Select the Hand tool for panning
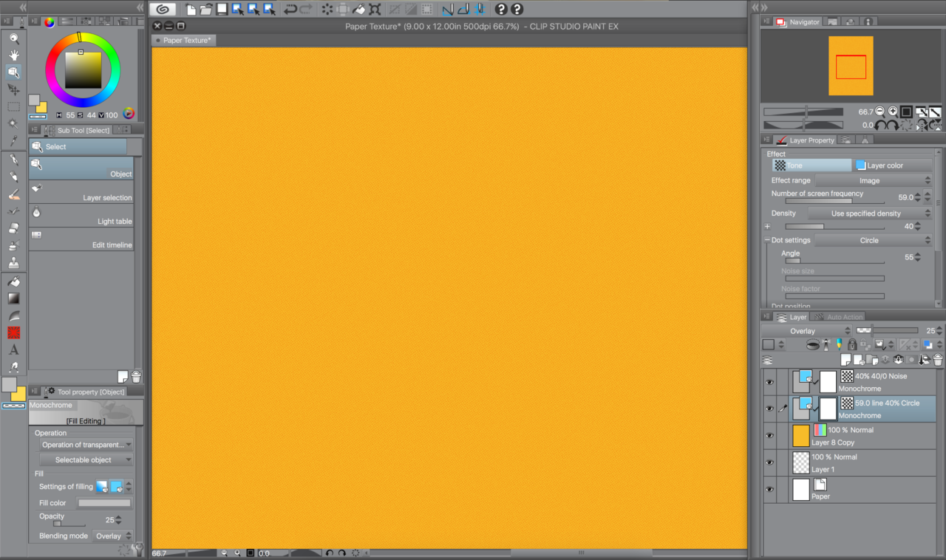This screenshot has width=946, height=560. (x=13, y=55)
